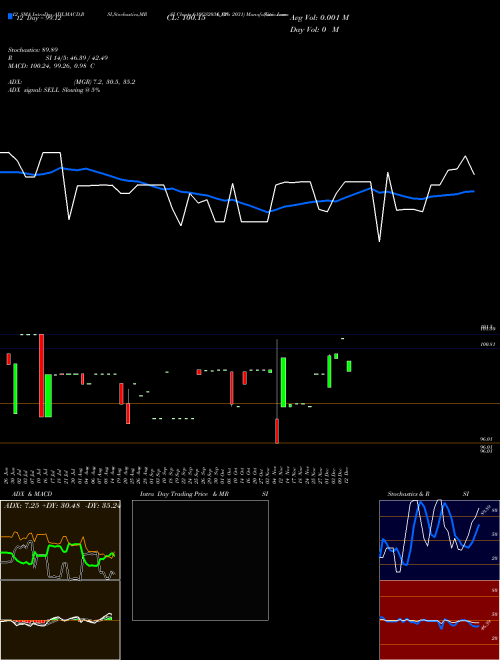Click the blue 12-day SMA legend square
Screen dimensions: 500x660
coord(11,16)
